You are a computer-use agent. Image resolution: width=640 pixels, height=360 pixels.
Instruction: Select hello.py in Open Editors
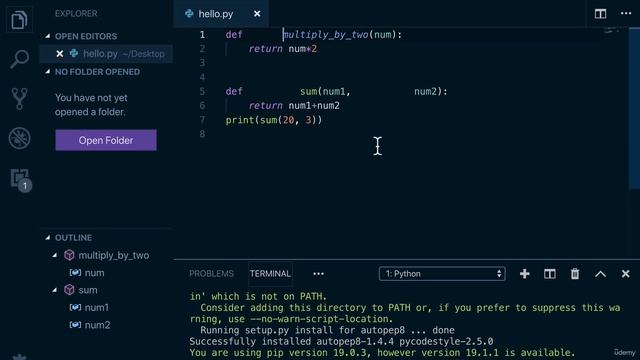(106, 53)
